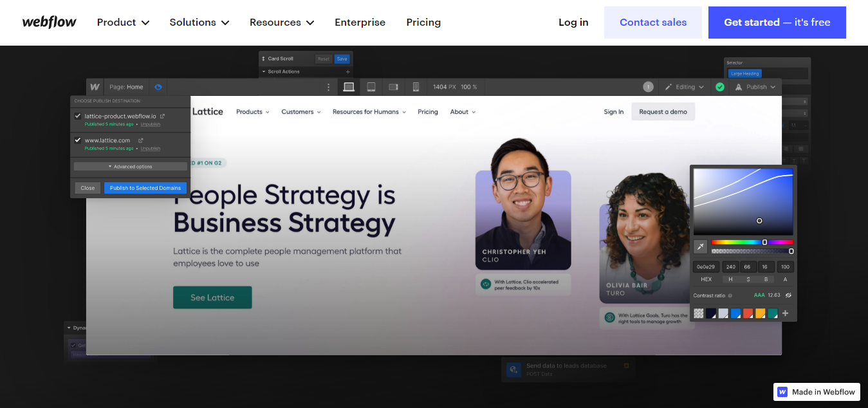868x408 pixels.
Task: Click Pricing in the Lattice site navigation
Action: coord(428,112)
